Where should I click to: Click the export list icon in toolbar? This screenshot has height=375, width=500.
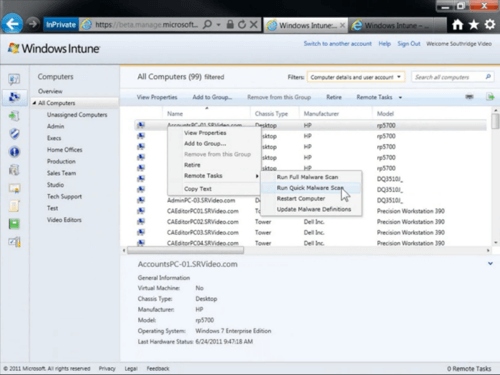point(490,97)
